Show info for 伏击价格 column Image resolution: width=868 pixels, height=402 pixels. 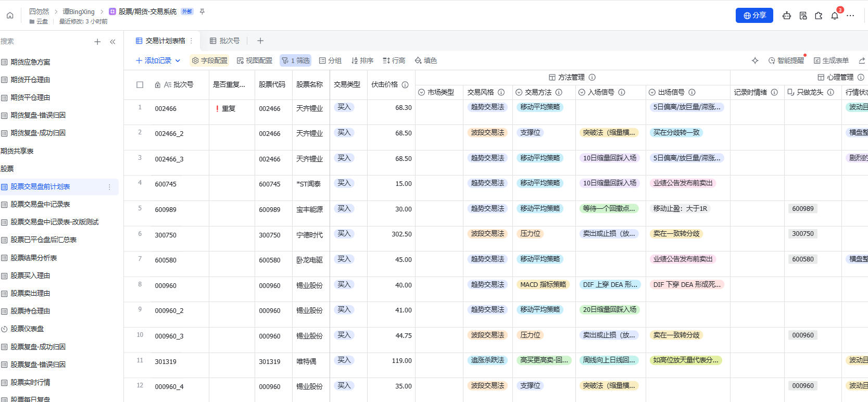405,85
